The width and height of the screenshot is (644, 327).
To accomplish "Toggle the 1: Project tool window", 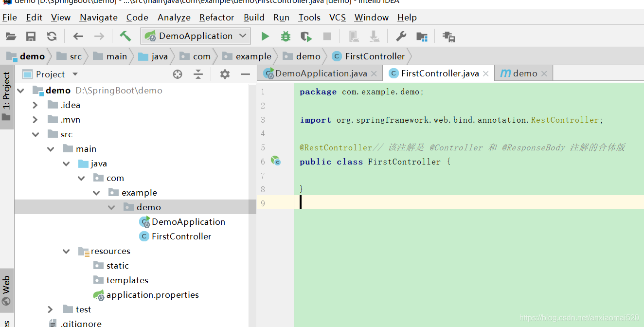I will pyautogui.click(x=7, y=96).
